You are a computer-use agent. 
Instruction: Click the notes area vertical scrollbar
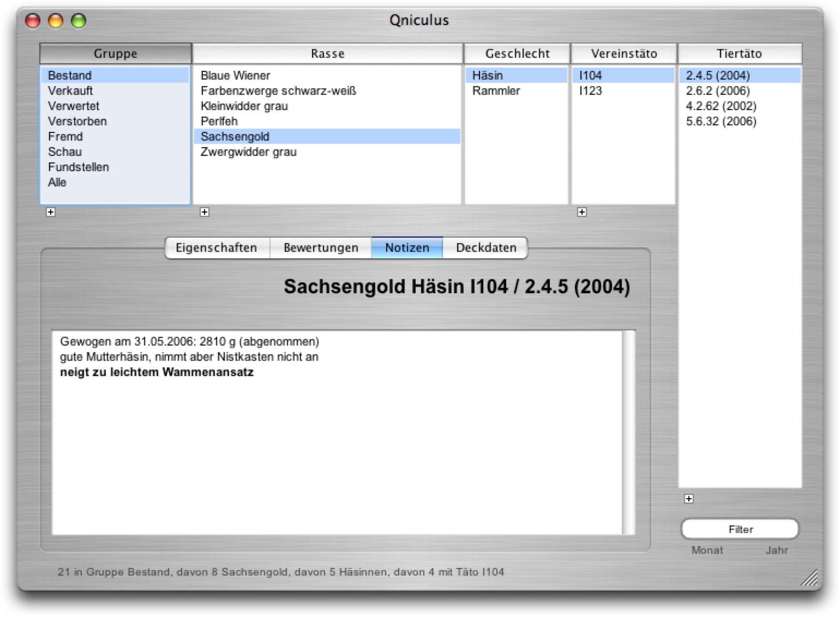[628, 432]
